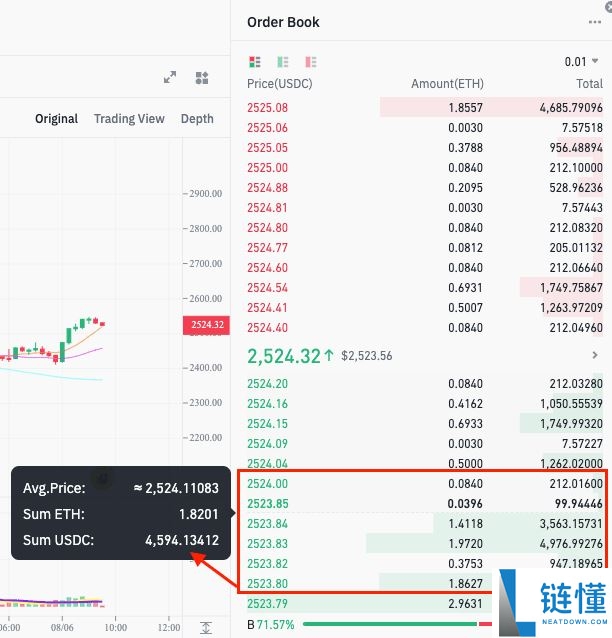Select ask price 2525.08

click(x=267, y=108)
